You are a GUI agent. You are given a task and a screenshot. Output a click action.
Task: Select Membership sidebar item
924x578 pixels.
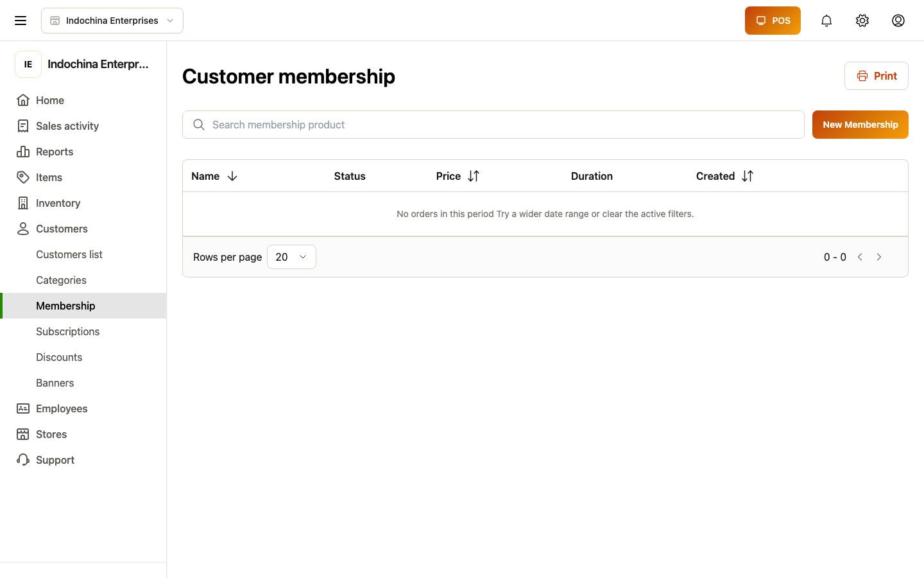[x=83, y=306]
